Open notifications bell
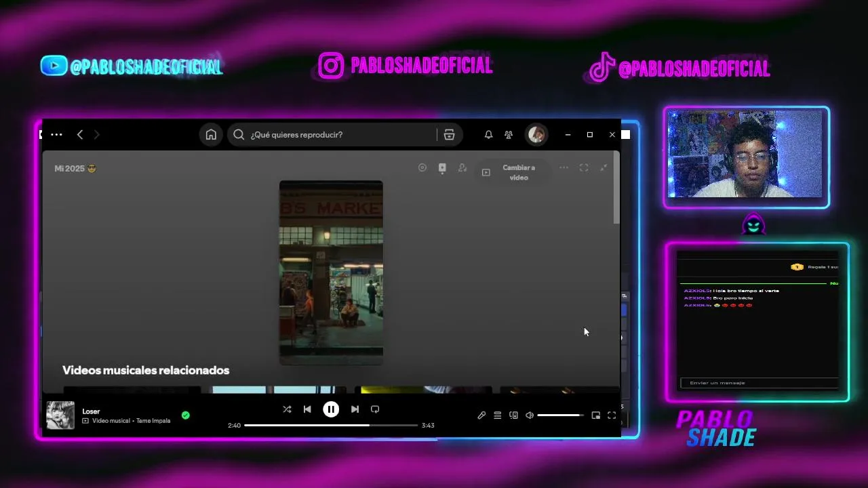 click(x=488, y=135)
